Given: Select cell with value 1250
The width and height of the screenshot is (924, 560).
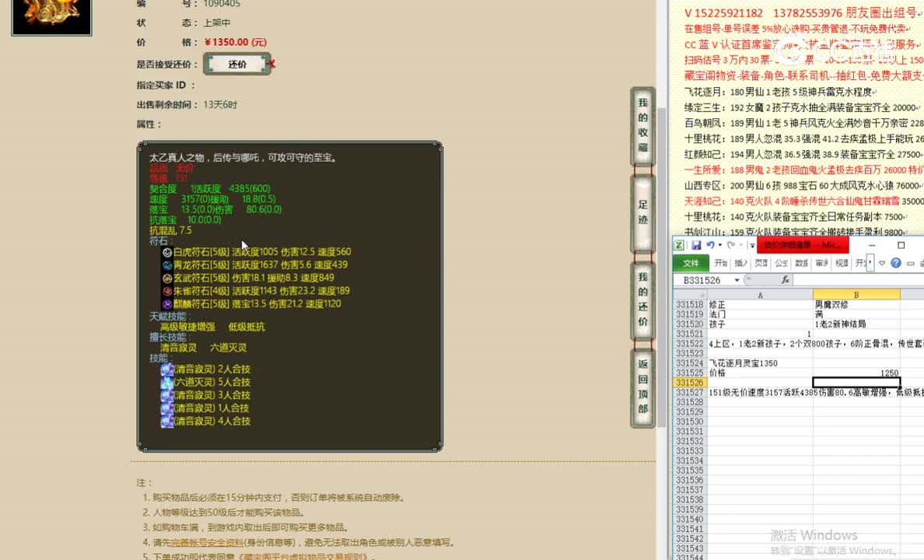Looking at the screenshot, I should click(856, 373).
